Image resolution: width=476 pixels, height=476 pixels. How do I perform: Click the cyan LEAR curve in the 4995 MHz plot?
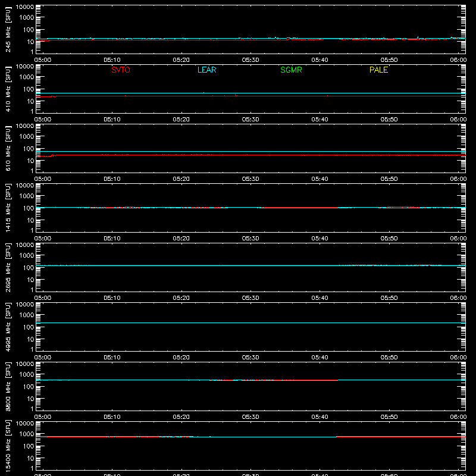(x=250, y=322)
